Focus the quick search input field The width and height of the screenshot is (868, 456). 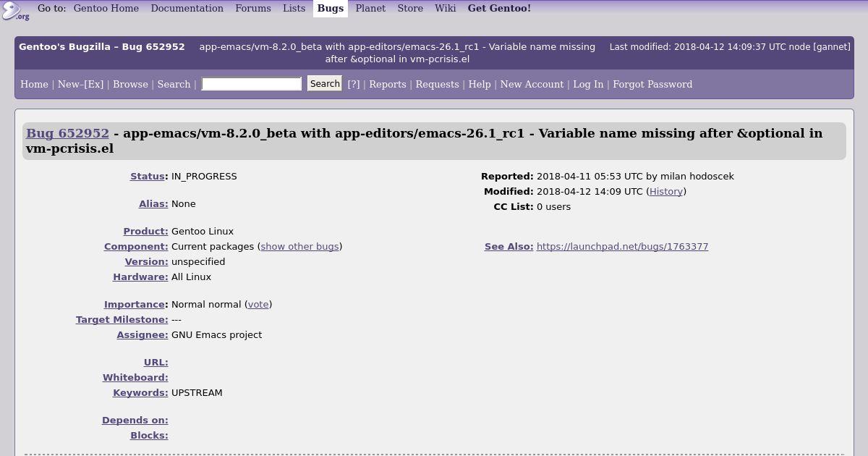click(x=251, y=84)
